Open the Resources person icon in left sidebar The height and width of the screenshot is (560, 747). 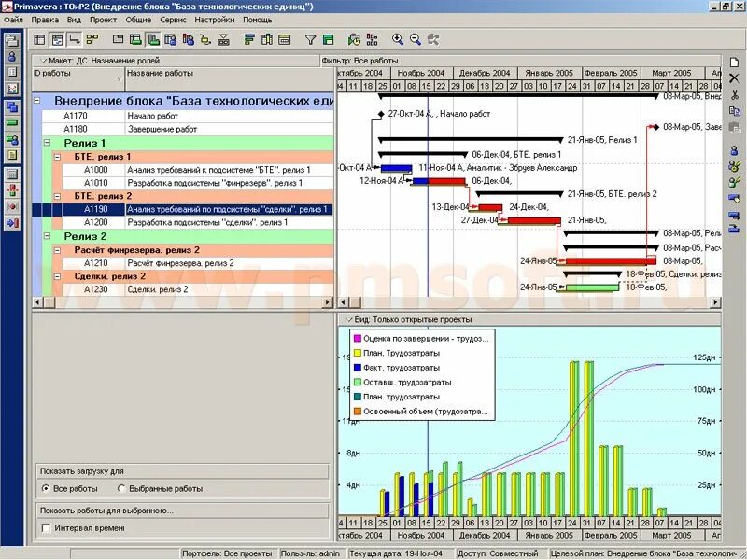click(12, 57)
